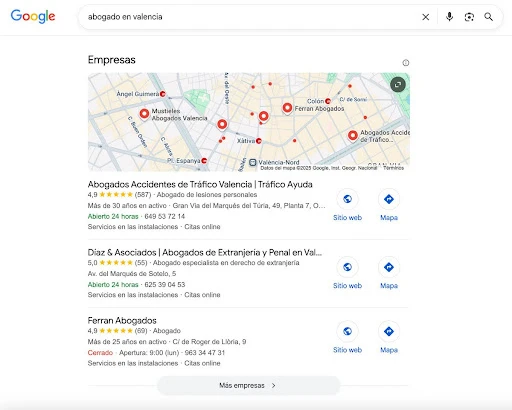This screenshot has height=410, width=512.
Task: Click the (55) reviews count
Action: (x=141, y=263)
